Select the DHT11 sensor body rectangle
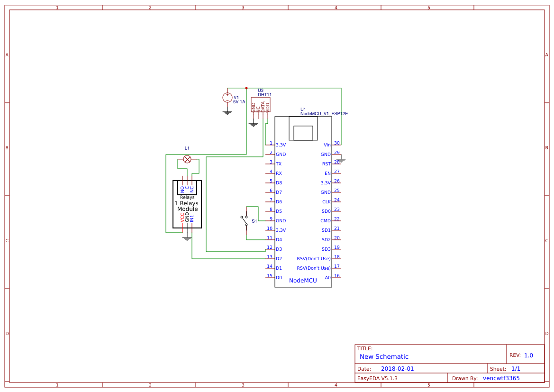 260,105
